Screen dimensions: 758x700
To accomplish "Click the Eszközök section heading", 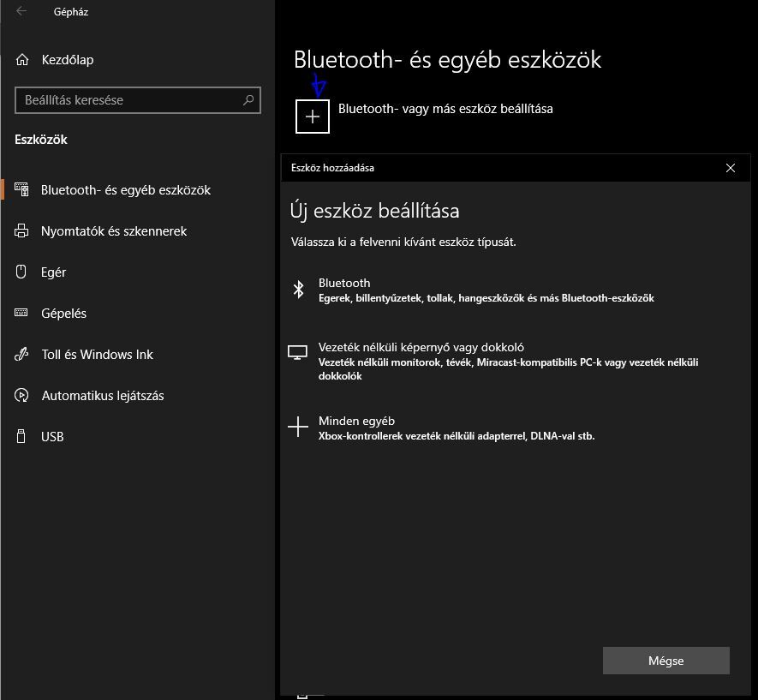I will [x=41, y=140].
